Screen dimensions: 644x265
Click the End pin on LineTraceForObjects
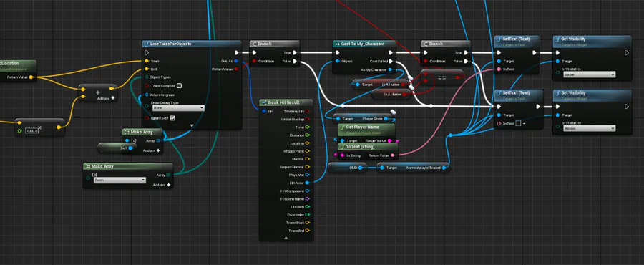coord(147,69)
